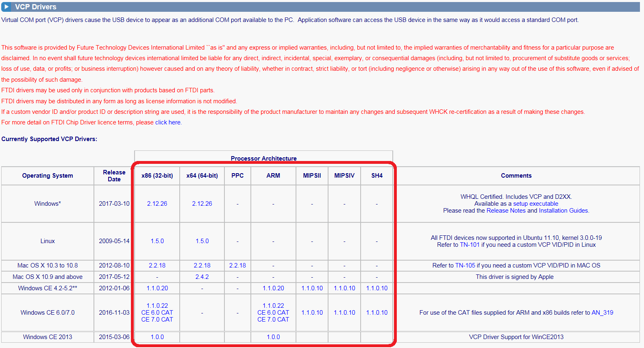Download Windows CE 4.2-5.2 ARM driver 1.1.0.20
The width and height of the screenshot is (644, 348).
(273, 288)
